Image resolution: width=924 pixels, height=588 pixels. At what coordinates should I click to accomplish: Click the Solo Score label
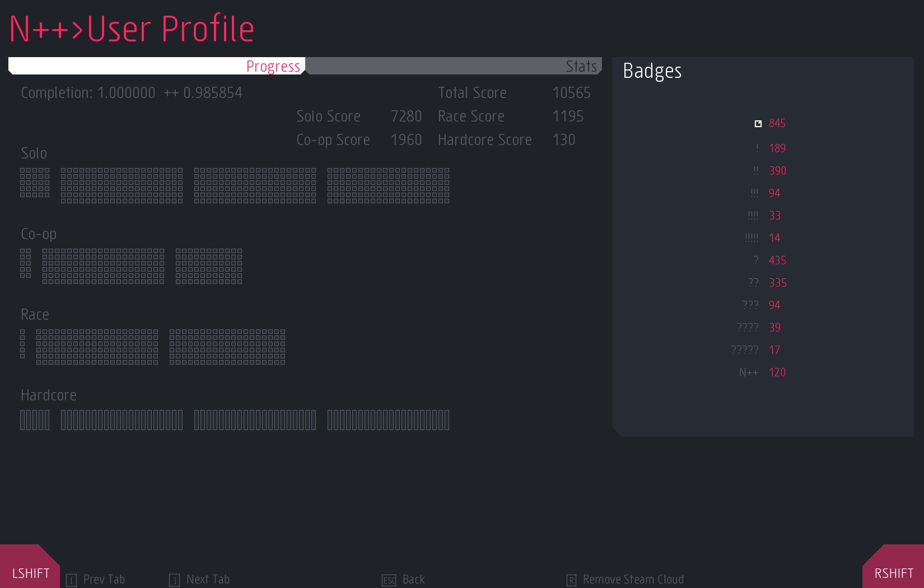coord(329,116)
